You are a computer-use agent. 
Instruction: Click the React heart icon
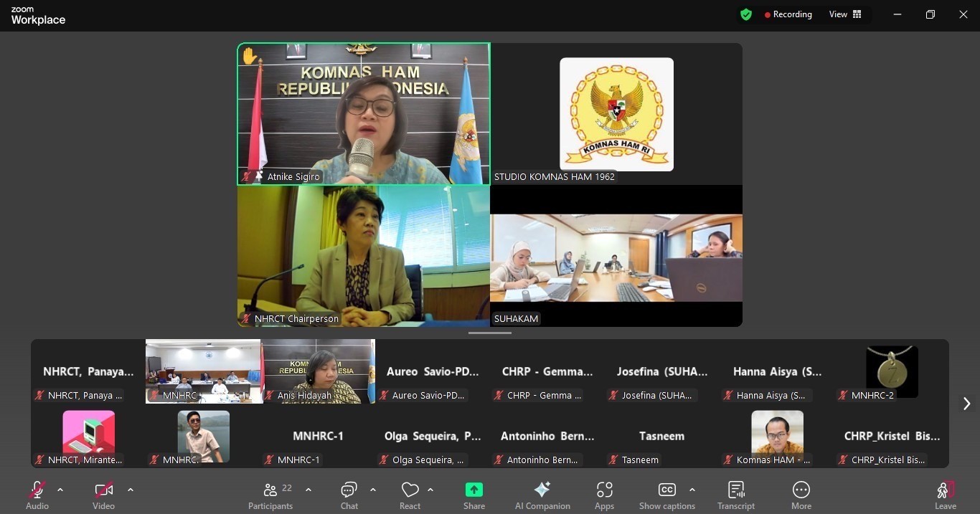tap(410, 495)
